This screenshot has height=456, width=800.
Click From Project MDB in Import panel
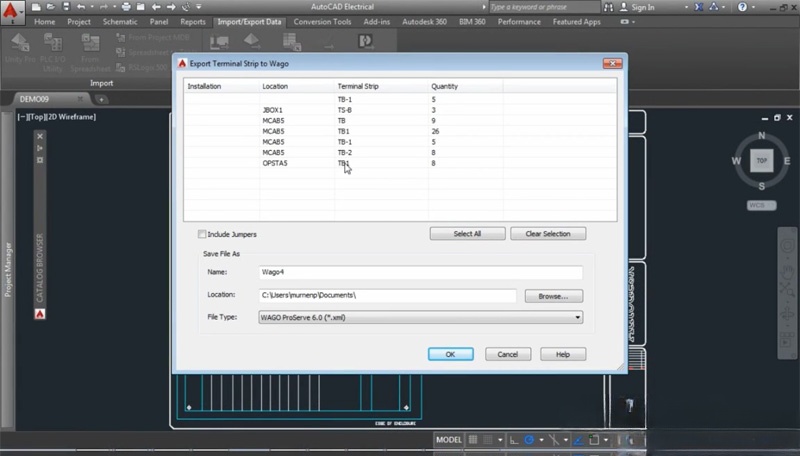coord(153,37)
